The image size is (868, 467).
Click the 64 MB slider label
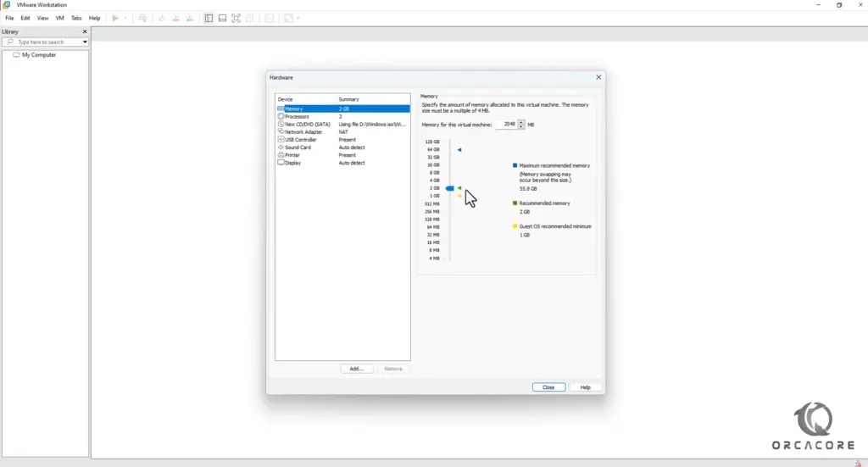433,227
